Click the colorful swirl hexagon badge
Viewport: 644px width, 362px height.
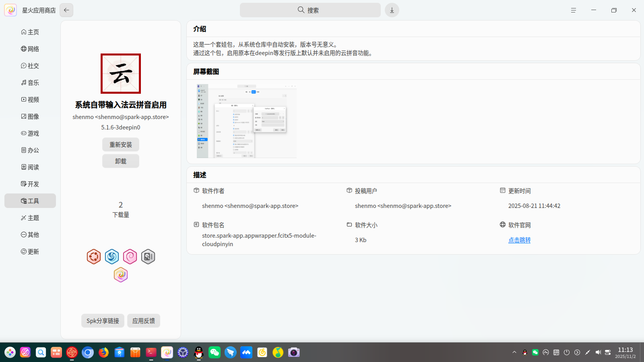[121, 275]
